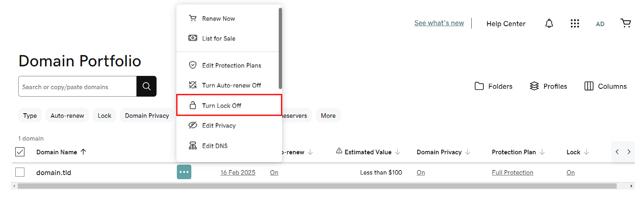644x197 pixels.
Task: Open the shopping cart
Action: click(x=625, y=23)
